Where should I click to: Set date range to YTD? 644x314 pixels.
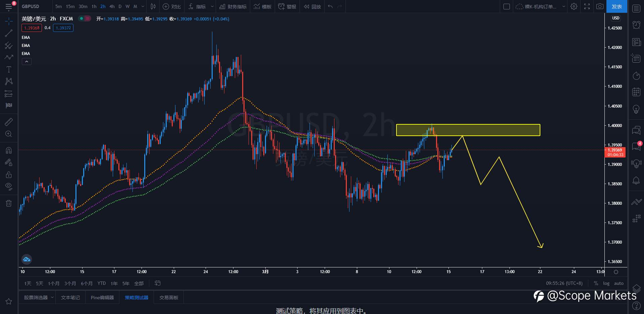pos(102,284)
